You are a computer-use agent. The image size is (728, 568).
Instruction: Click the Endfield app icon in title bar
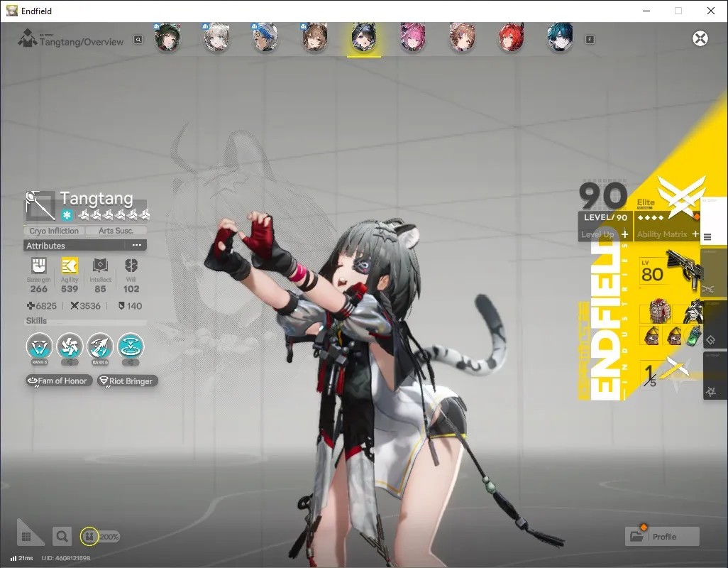point(12,11)
